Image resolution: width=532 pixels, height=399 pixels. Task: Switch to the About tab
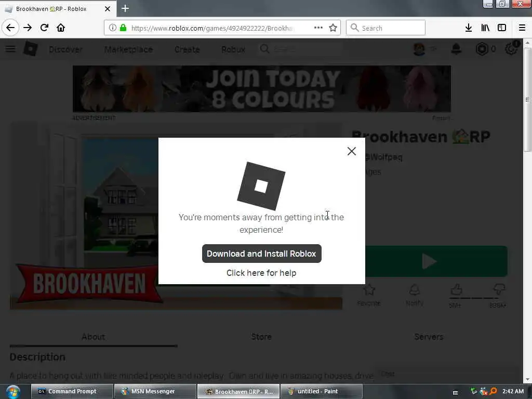(94, 337)
